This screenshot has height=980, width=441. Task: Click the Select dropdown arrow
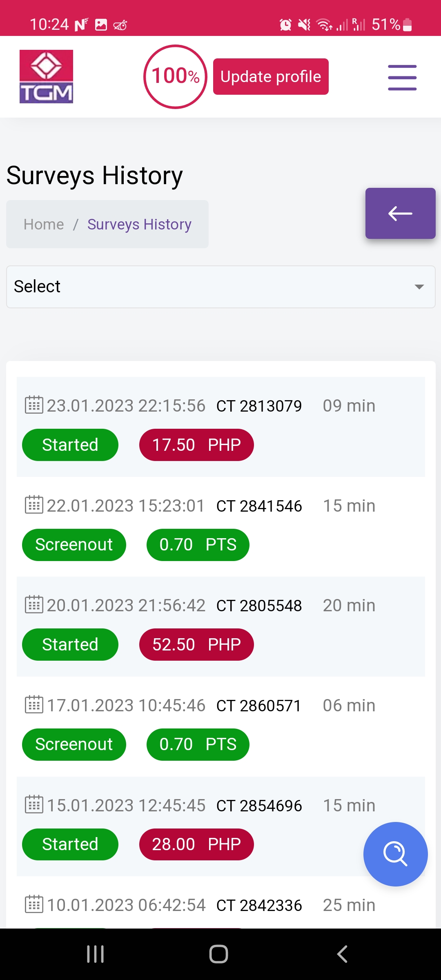419,287
